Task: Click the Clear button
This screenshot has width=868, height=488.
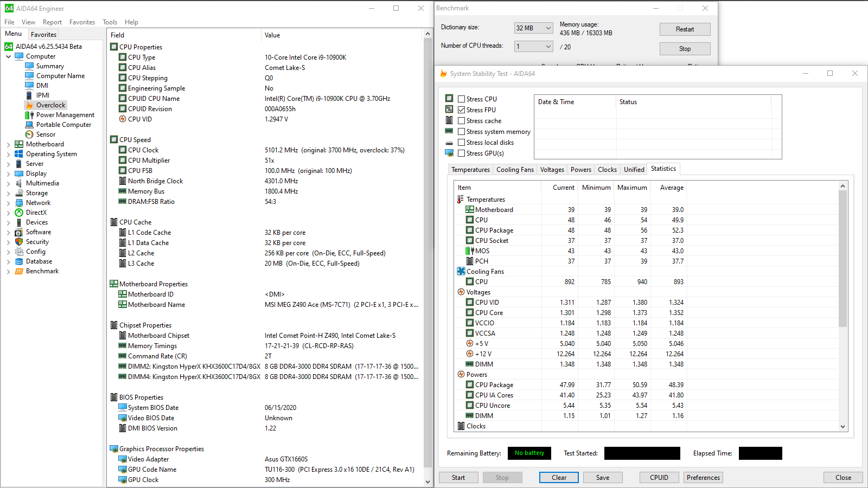Action: (559, 478)
